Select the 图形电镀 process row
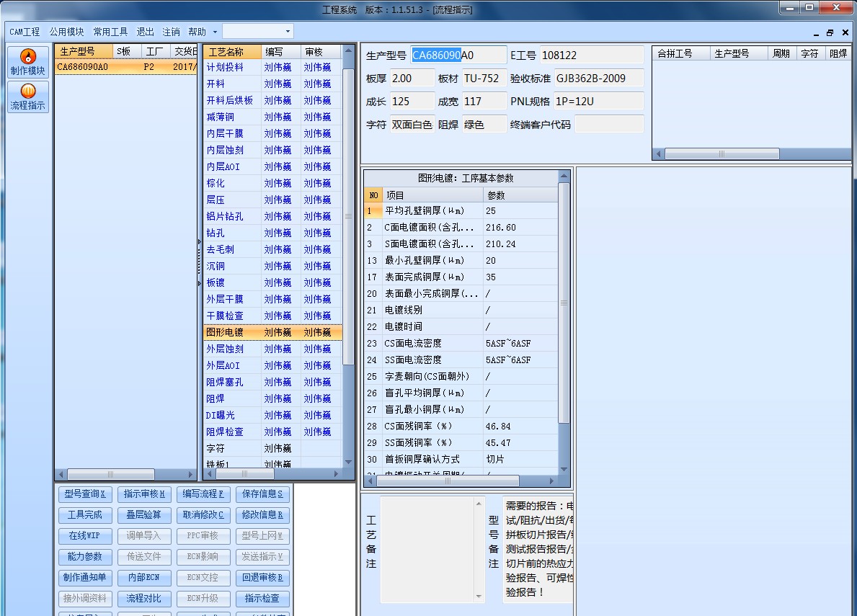857x616 pixels. (272, 332)
